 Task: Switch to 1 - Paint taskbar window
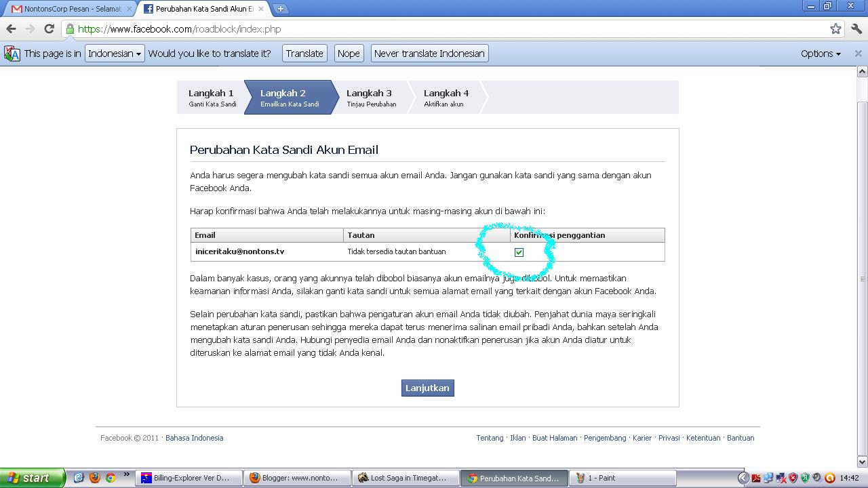coord(622,478)
